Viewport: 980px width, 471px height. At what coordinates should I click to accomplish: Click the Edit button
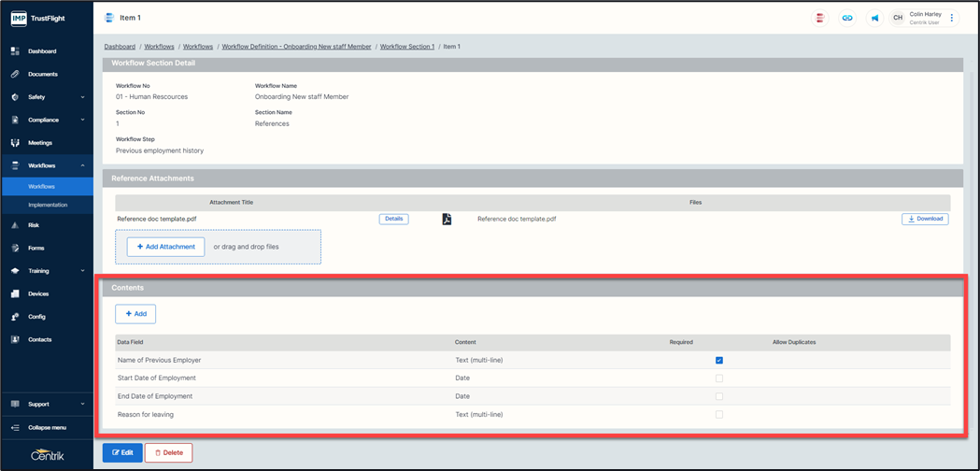point(122,452)
